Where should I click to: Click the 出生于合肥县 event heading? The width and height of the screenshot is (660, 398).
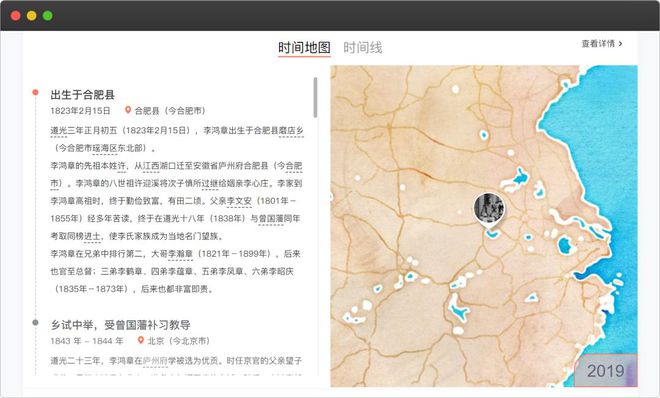point(82,95)
